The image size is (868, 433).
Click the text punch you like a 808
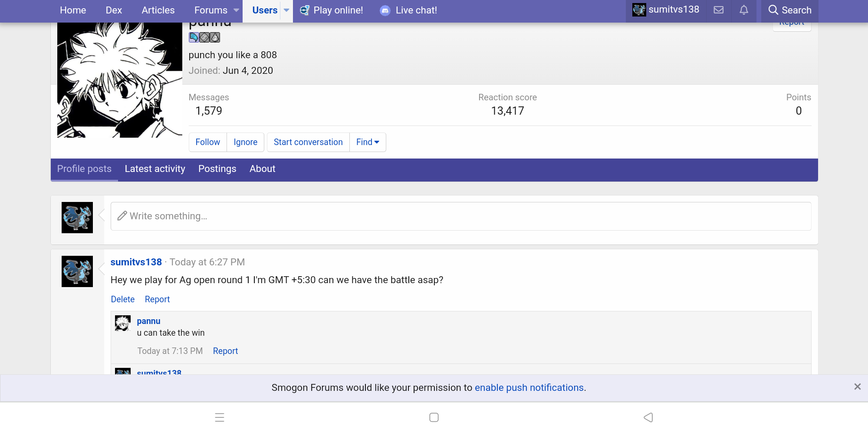[x=233, y=55]
